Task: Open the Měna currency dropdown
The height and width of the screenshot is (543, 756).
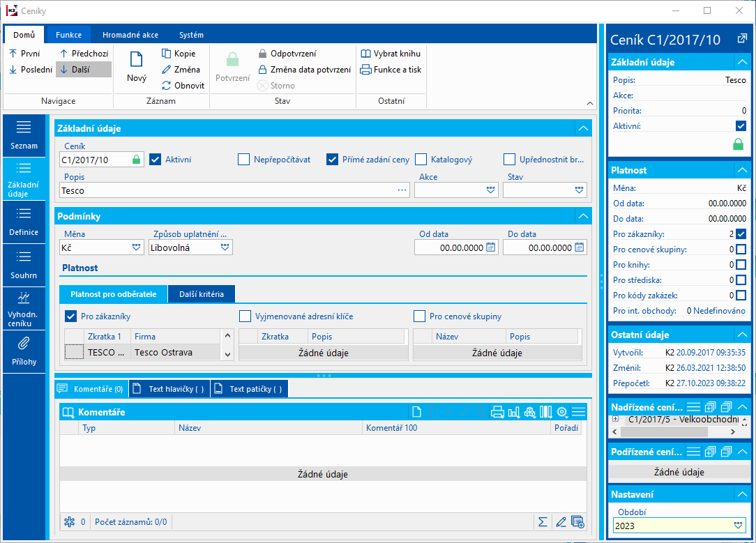Action: (137, 247)
